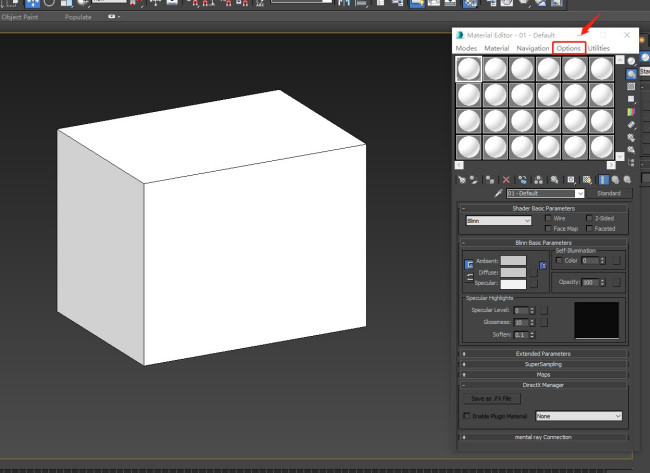Click the Video Color Check icon

click(x=631, y=112)
